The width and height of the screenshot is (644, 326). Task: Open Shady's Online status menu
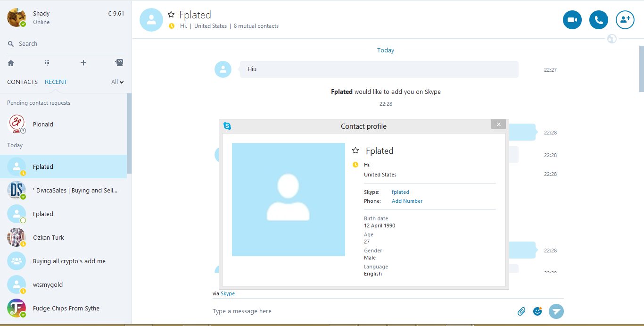pyautogui.click(x=41, y=22)
